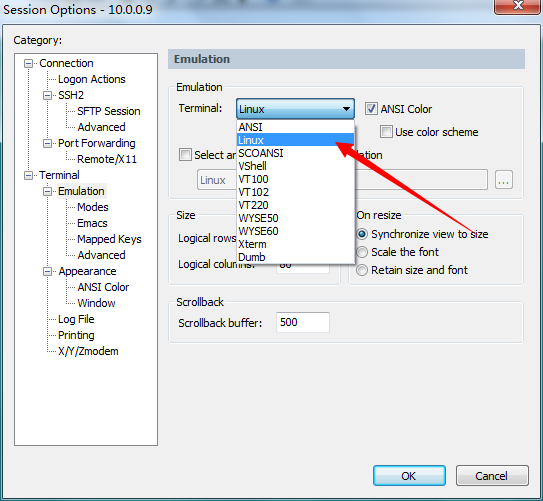Check the Select an alternate emulation box
This screenshot has height=501, width=543.
click(185, 155)
